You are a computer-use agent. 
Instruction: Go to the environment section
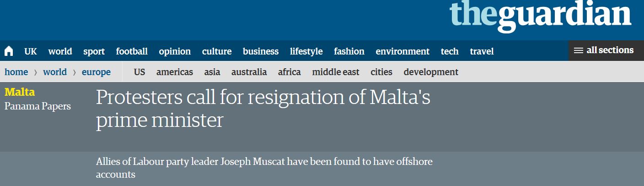402,51
